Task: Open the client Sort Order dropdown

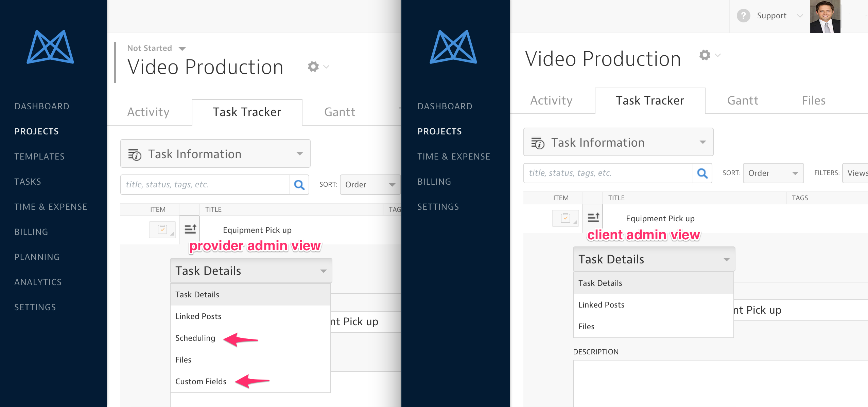Action: [x=773, y=173]
